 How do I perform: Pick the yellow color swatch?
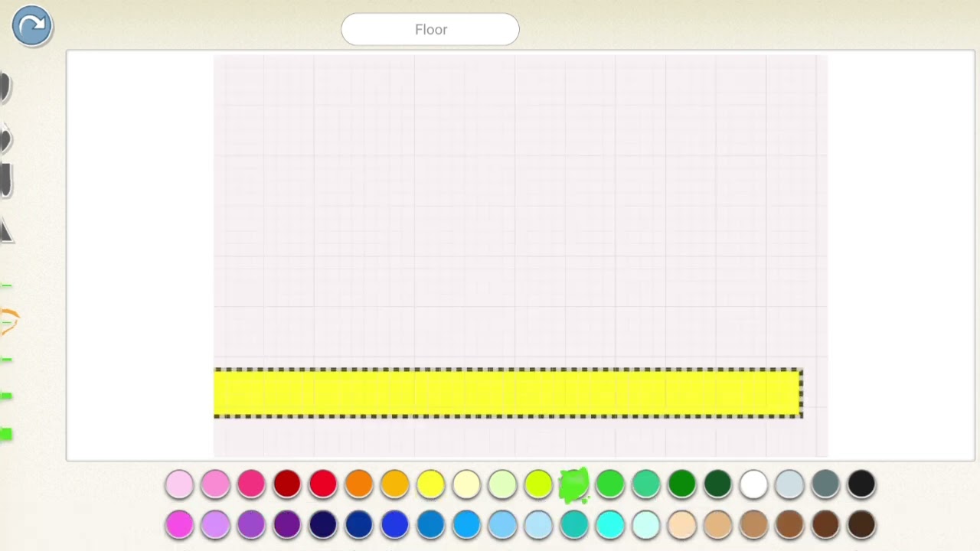[x=431, y=484]
